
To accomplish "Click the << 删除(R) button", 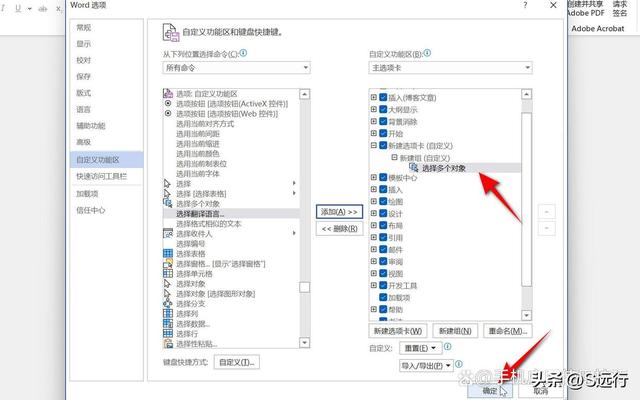I will click(339, 229).
